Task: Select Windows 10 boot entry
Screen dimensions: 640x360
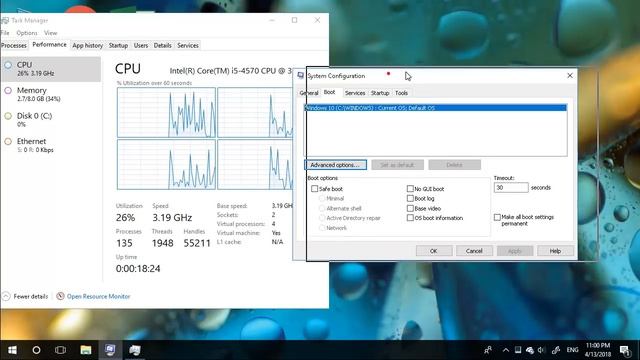Action: pyautogui.click(x=436, y=108)
